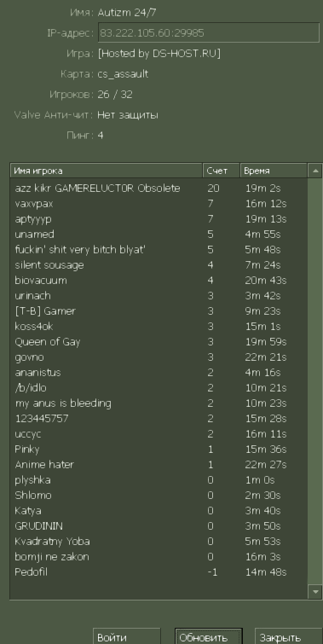Select the Kvadratny Yoba player row
Image resolution: width=323 pixels, height=644 pixels.
point(159,542)
